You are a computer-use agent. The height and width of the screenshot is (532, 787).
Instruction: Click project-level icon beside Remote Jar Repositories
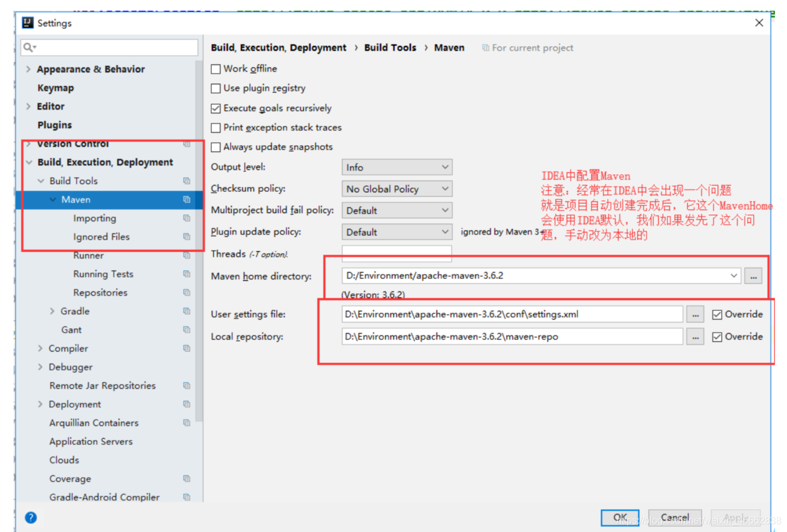[x=186, y=386]
